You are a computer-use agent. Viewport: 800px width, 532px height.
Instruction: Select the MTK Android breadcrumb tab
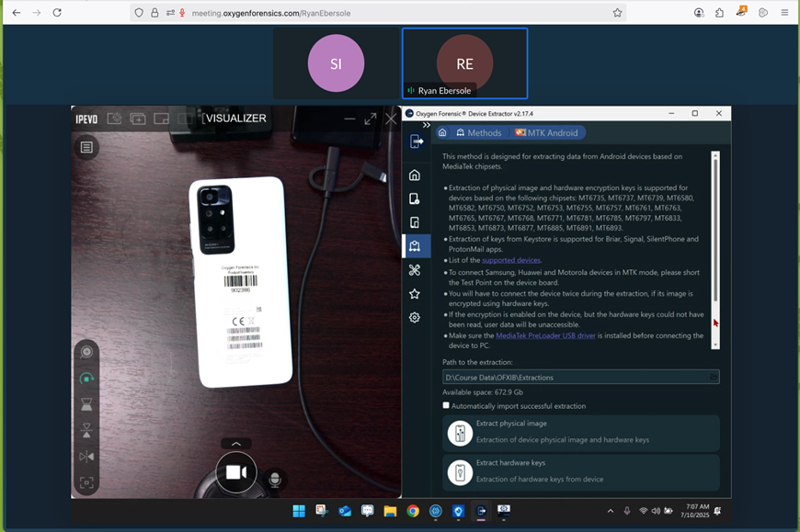point(546,133)
